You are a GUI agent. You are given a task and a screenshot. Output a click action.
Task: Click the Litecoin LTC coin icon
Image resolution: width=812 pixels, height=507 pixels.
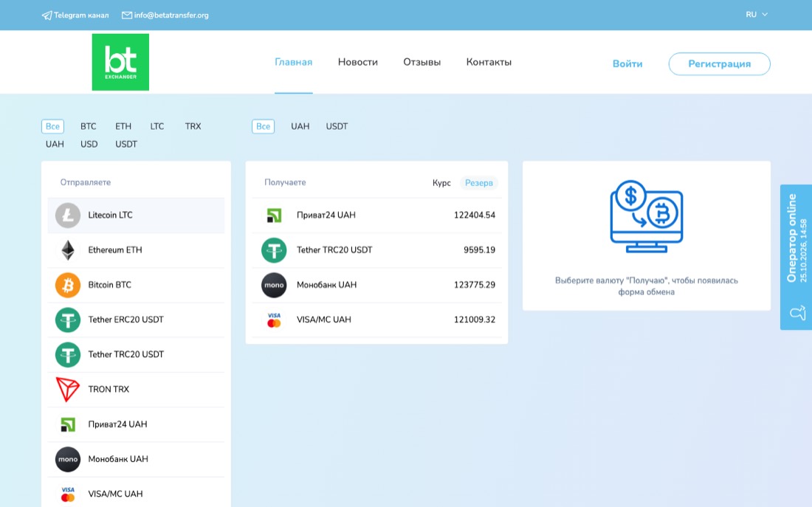68,215
